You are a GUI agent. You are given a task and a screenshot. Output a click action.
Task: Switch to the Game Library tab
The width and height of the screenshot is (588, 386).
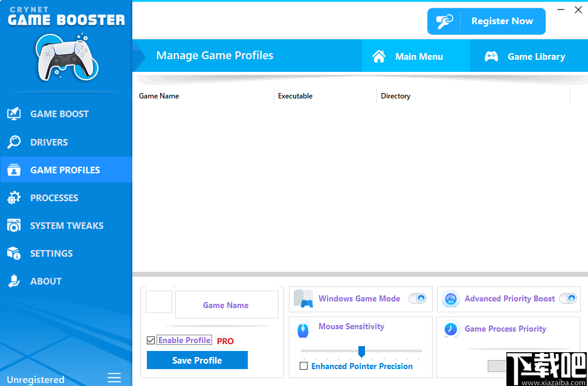click(x=529, y=56)
